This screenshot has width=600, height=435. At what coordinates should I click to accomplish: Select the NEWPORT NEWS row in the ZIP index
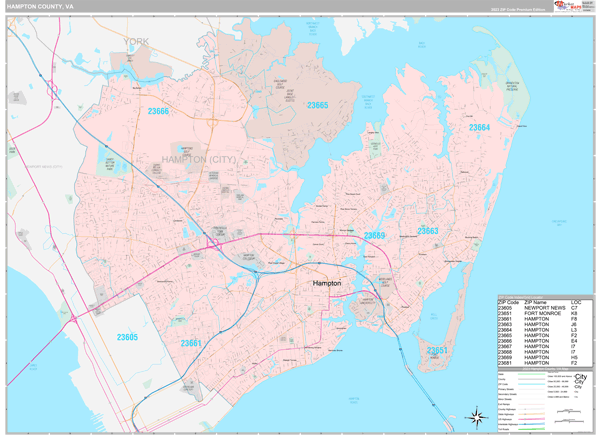coord(546,307)
